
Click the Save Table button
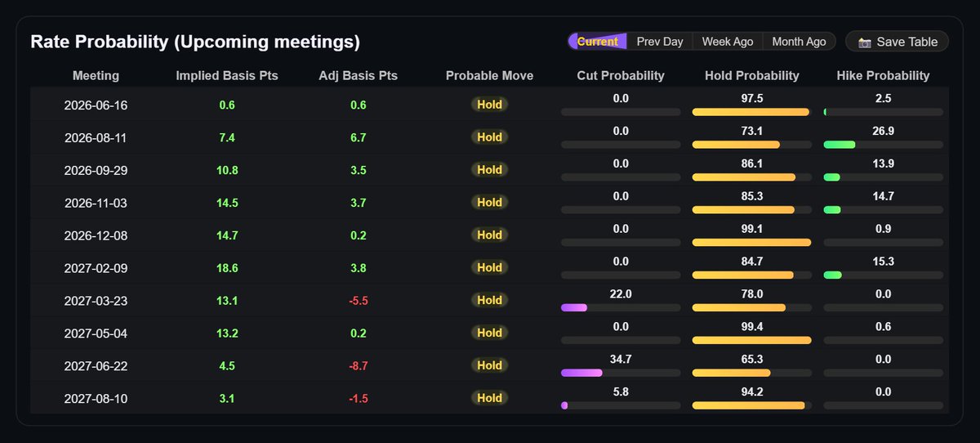[897, 42]
